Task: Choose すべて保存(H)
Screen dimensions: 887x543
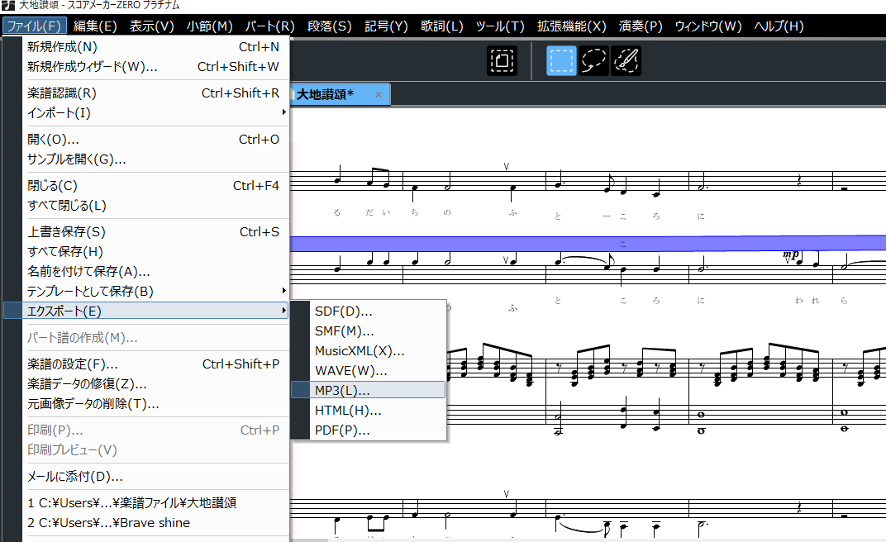Action: pos(154,252)
